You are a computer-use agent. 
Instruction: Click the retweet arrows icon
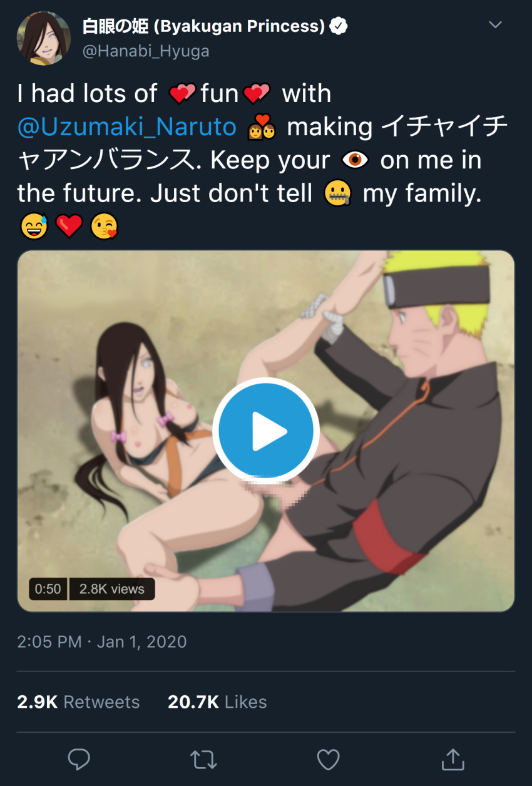(x=203, y=760)
